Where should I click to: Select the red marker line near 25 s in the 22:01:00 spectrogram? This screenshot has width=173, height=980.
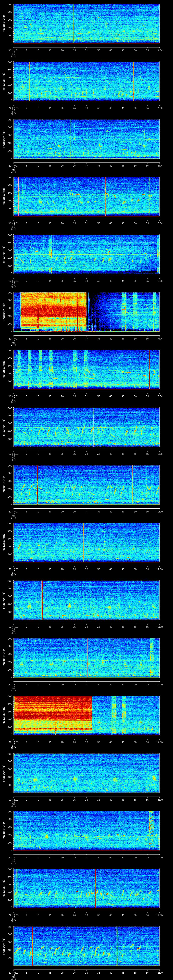coord(74,24)
